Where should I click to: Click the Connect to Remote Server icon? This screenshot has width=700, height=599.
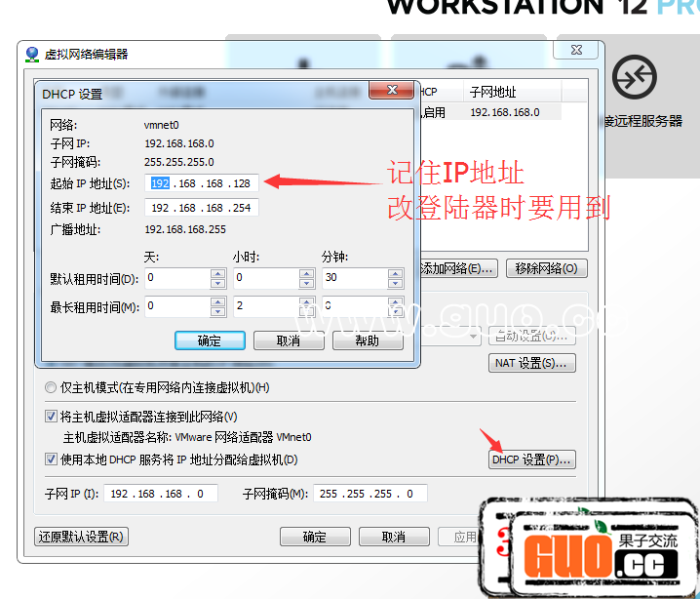[642, 77]
